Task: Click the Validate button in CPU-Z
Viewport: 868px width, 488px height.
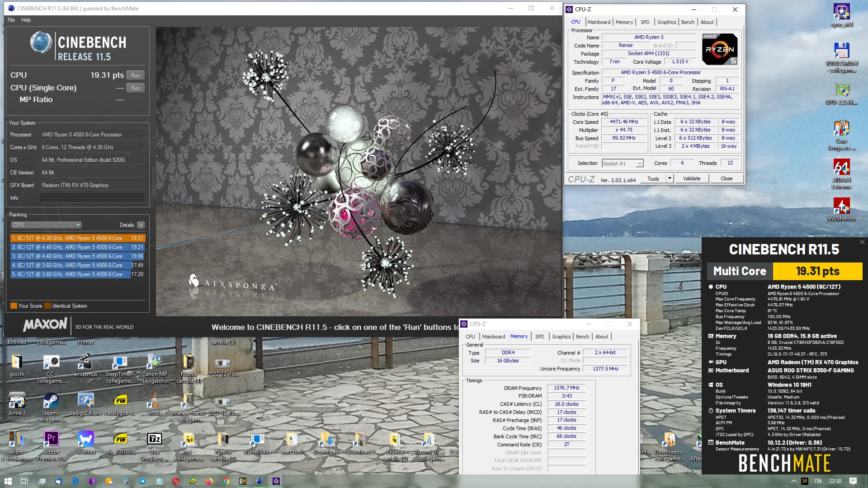Action: pyautogui.click(x=691, y=178)
